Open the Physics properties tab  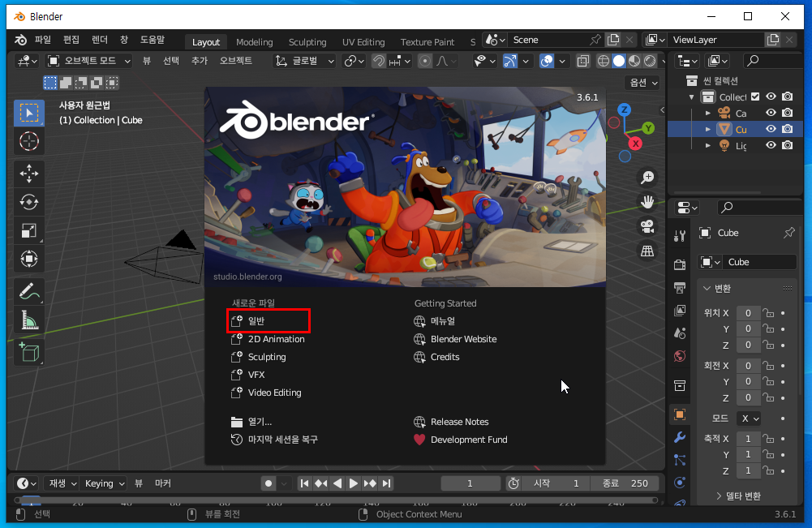point(680,483)
